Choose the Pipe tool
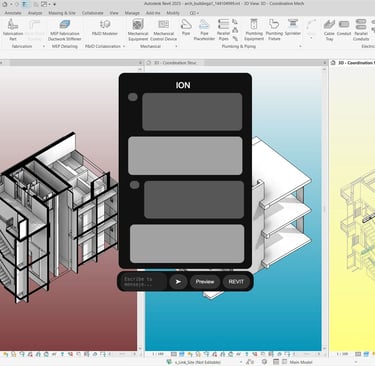Screen dimensions: 375x366 click(186, 27)
